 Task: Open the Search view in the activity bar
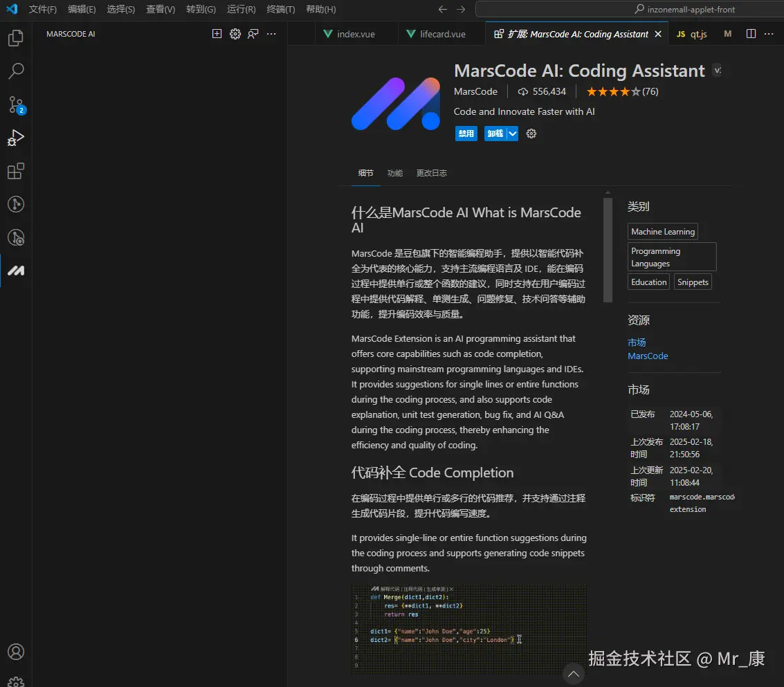coord(16,71)
